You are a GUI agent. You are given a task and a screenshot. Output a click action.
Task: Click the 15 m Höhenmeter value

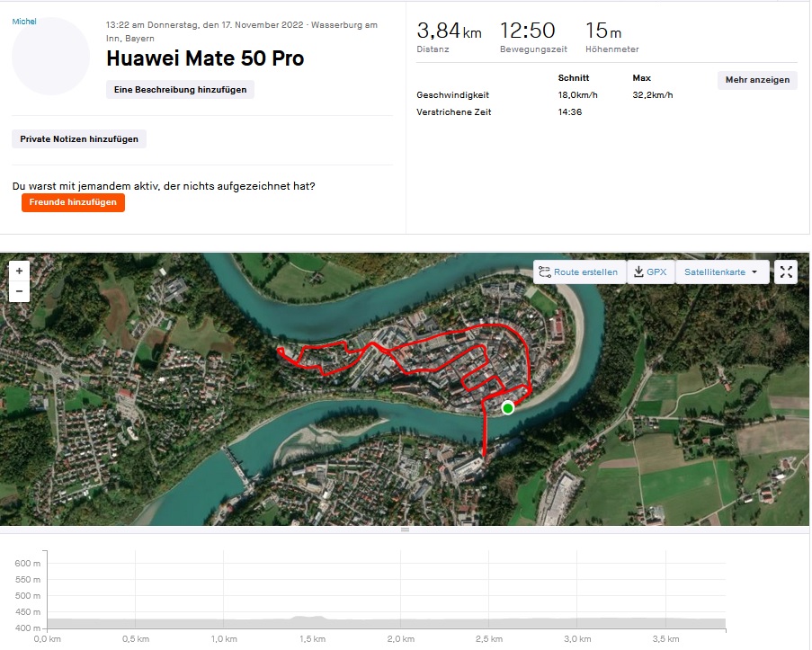(x=602, y=31)
